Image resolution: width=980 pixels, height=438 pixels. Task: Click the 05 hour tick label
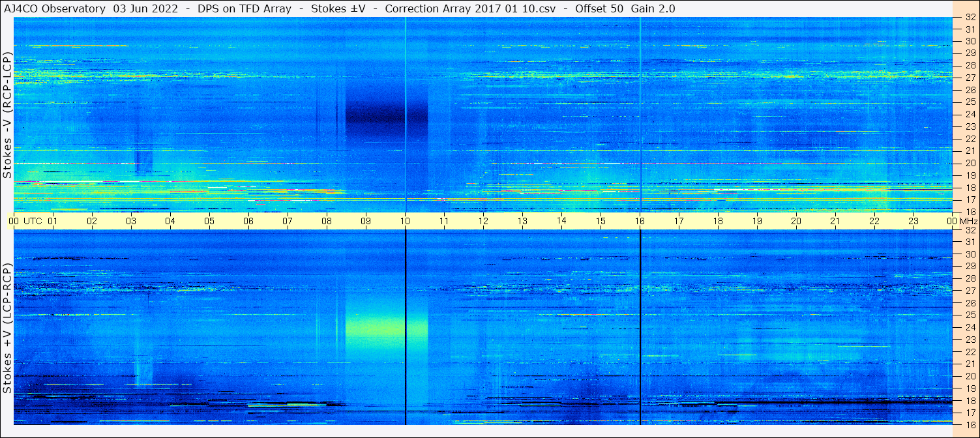(209, 221)
